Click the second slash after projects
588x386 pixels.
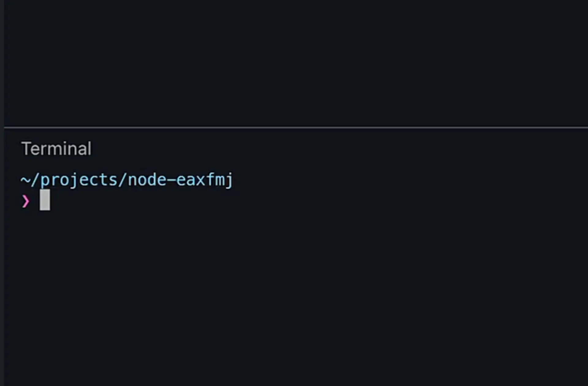[123, 180]
